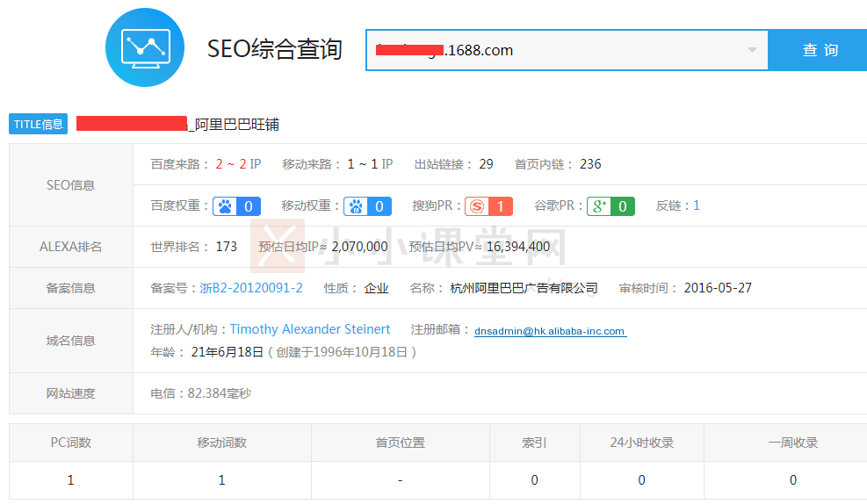Click the 谷歌PR value 0 badge
The height and width of the screenshot is (504, 867).
pyautogui.click(x=623, y=206)
